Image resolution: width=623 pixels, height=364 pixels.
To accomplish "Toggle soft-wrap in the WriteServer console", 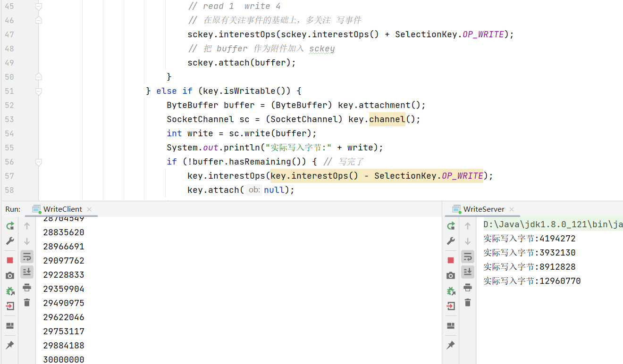I will (x=468, y=256).
